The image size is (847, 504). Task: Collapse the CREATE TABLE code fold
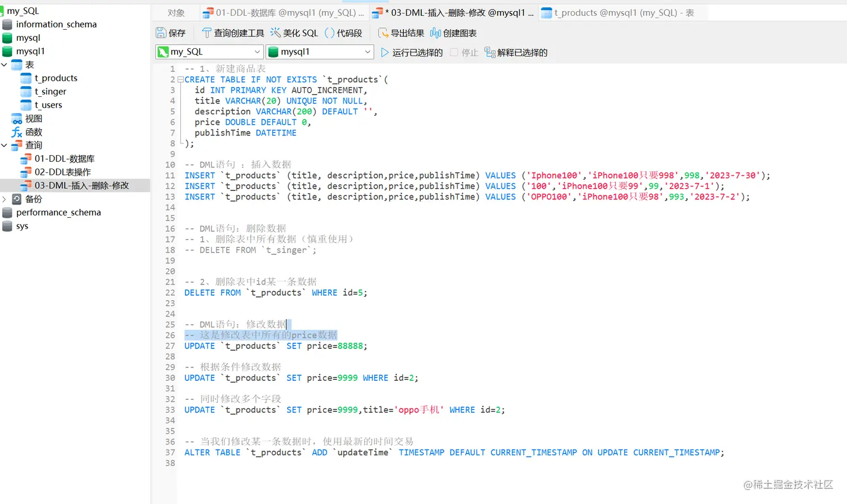coord(180,80)
